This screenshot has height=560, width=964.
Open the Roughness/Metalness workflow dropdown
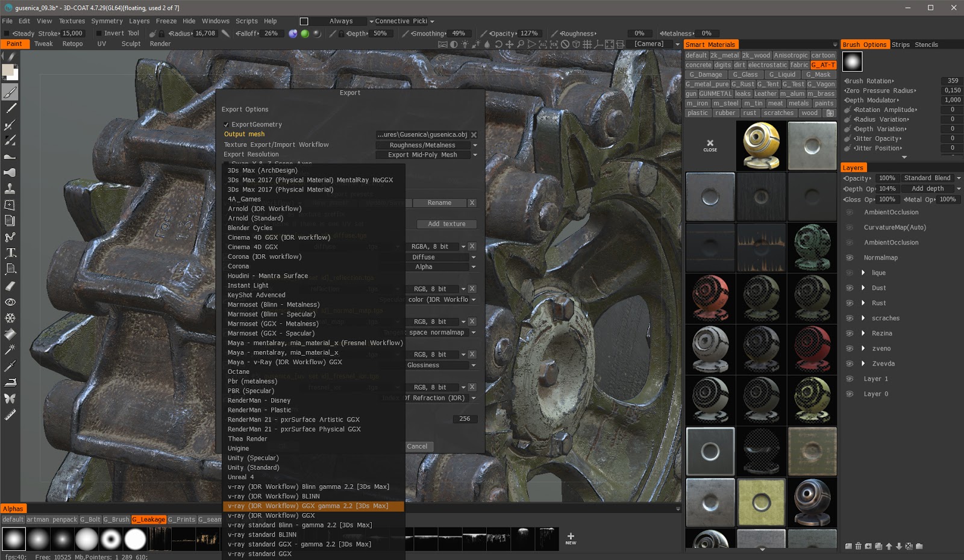[427, 145]
